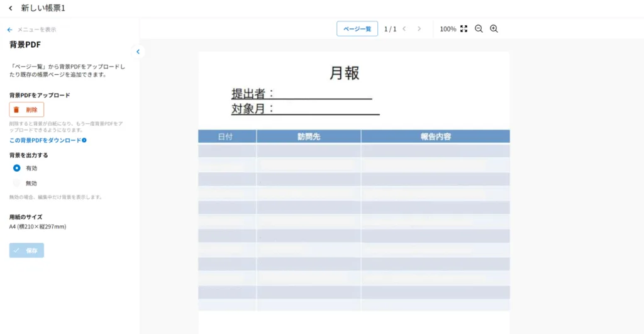Click the メニューを表示 label
This screenshot has width=644, height=334.
point(36,30)
